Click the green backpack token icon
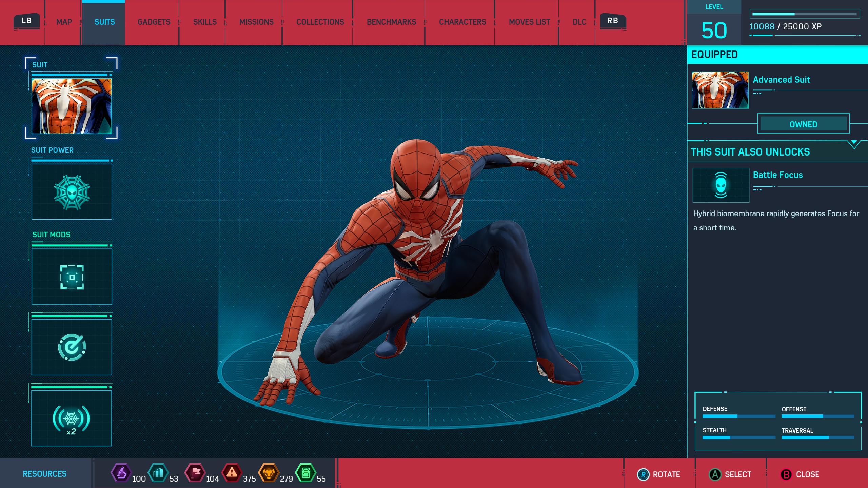The image size is (868, 488). point(305,472)
